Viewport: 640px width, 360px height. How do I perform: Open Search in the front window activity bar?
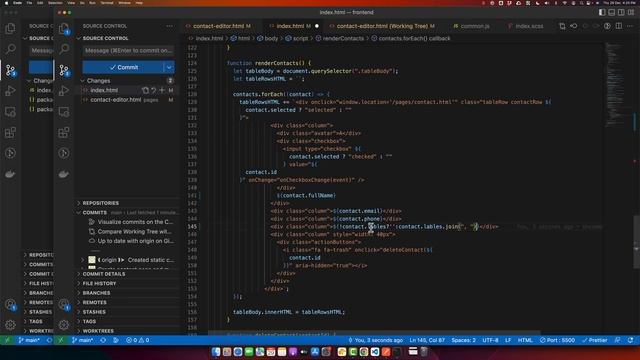pyautogui.click(x=64, y=49)
